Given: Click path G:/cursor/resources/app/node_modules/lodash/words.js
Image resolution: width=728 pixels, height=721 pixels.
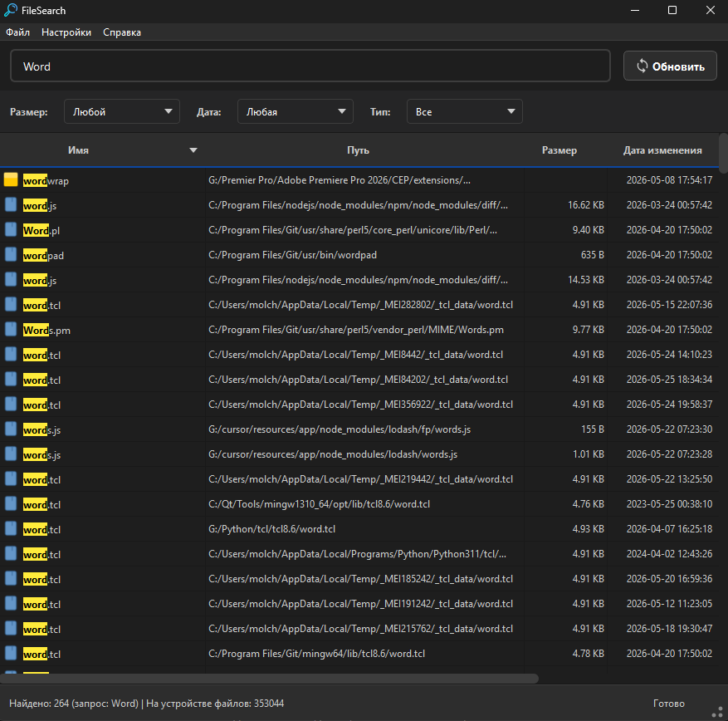Looking at the screenshot, I should tap(333, 454).
